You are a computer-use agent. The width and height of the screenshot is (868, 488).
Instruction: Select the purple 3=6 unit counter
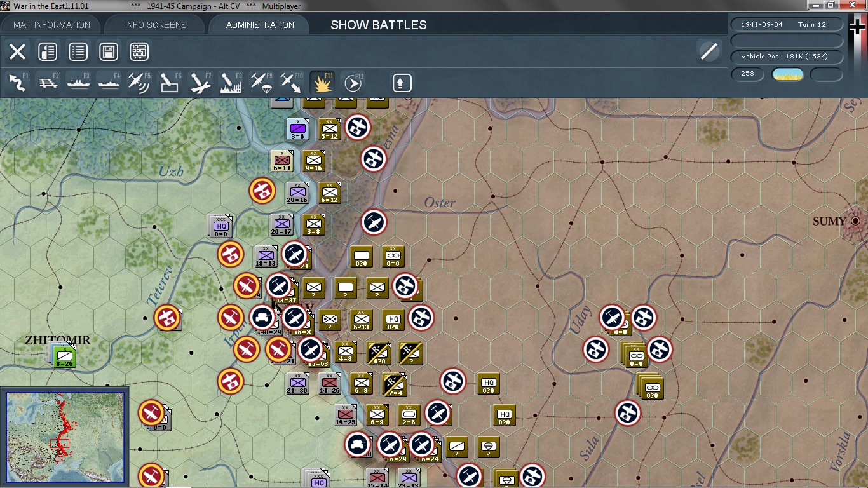[x=297, y=129]
